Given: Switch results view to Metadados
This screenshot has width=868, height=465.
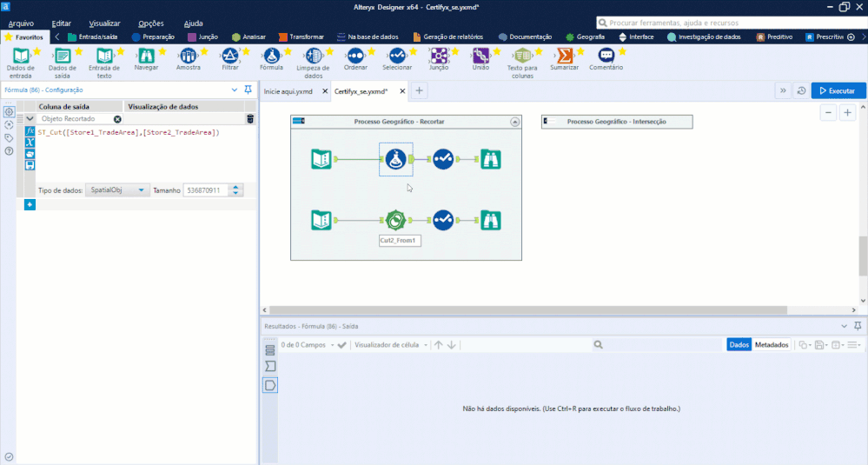Looking at the screenshot, I should point(772,345).
